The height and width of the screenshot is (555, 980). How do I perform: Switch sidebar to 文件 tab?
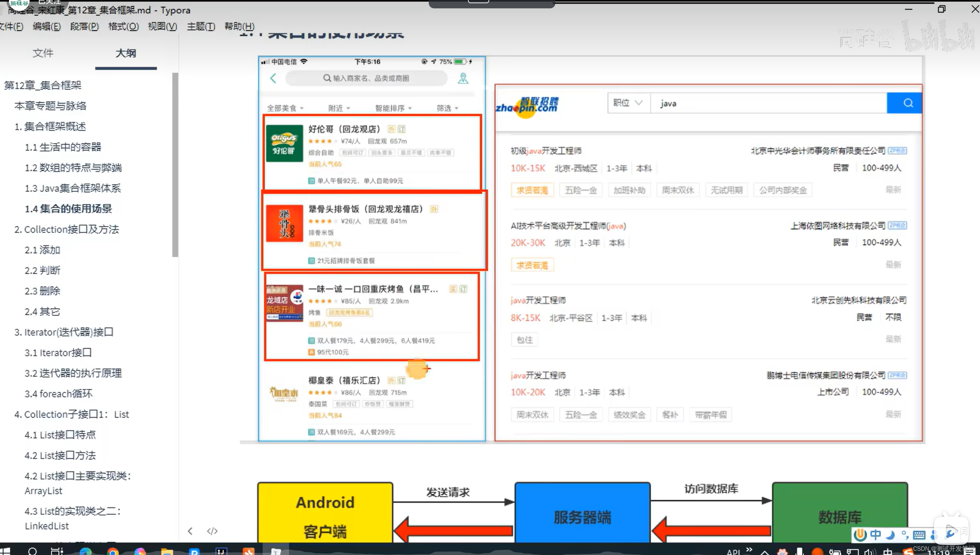(x=43, y=53)
